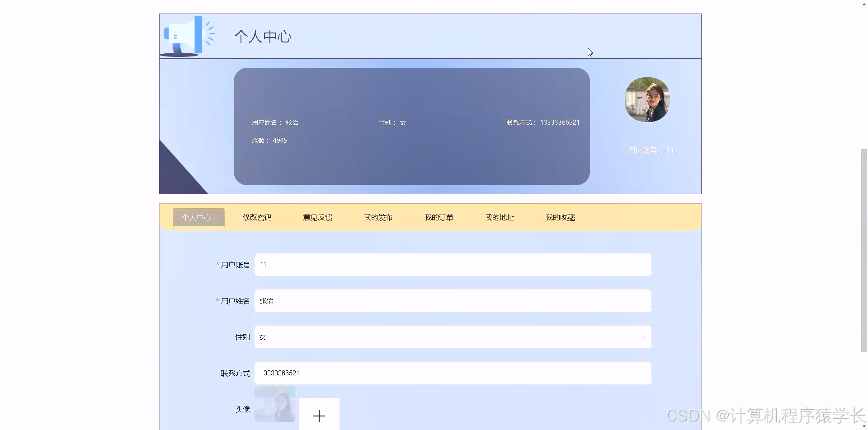The width and height of the screenshot is (868, 430).
Task: Open the 性别 dropdown showing 女
Action: [453, 337]
